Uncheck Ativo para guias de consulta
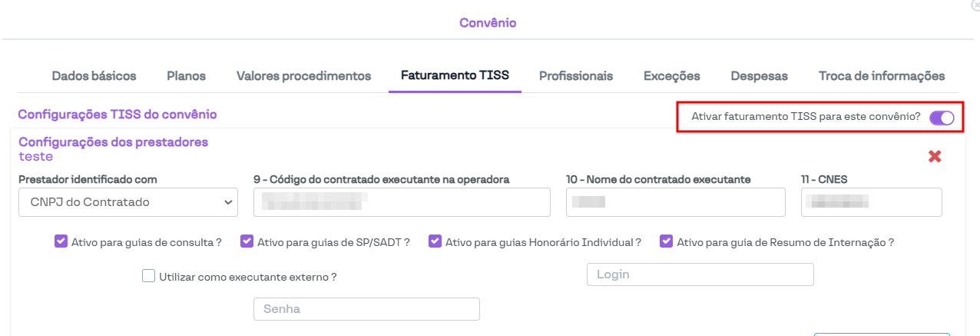The image size is (980, 336). click(x=61, y=241)
